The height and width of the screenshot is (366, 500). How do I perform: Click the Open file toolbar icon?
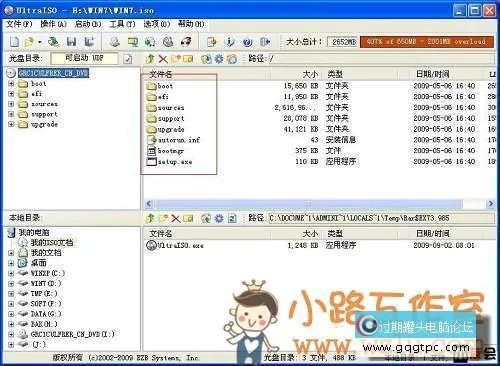pyautogui.click(x=29, y=42)
